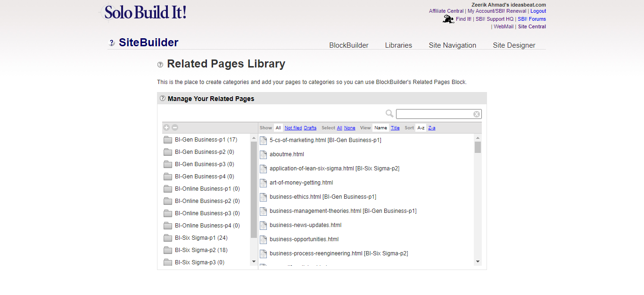The height and width of the screenshot is (295, 644).
Task: Click the rabbit icon beside Find It!
Action: tap(448, 19)
